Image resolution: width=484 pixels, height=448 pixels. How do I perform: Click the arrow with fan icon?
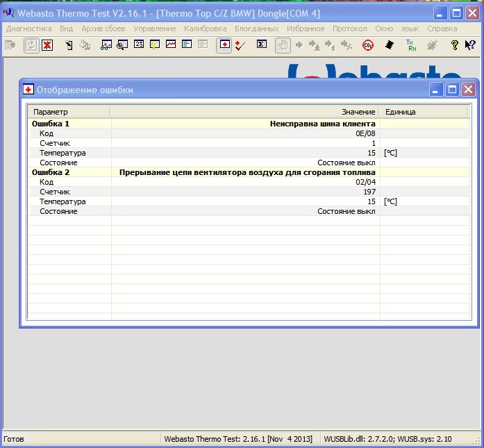coord(347,45)
